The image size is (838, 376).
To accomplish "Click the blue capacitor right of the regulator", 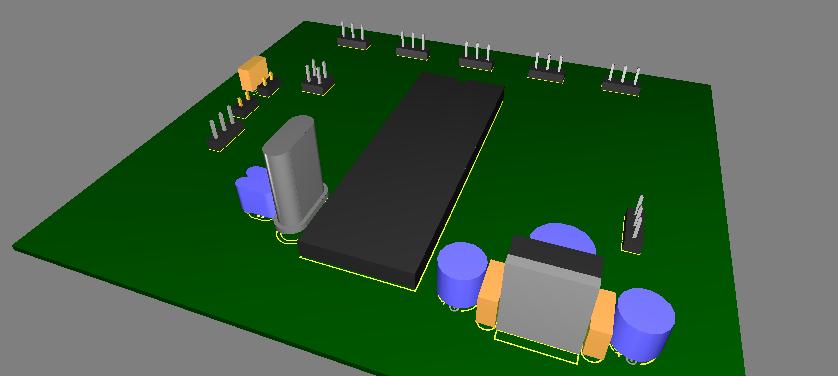I will click(x=643, y=324).
